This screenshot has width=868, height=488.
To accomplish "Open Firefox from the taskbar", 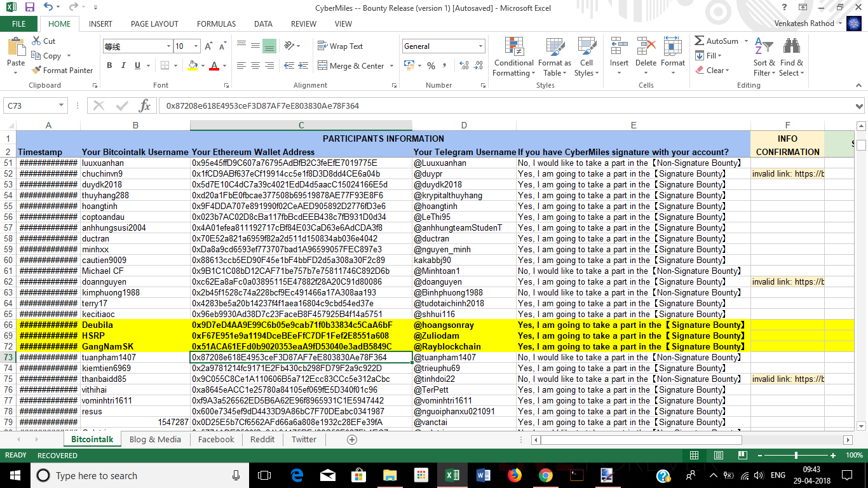I will tap(515, 475).
